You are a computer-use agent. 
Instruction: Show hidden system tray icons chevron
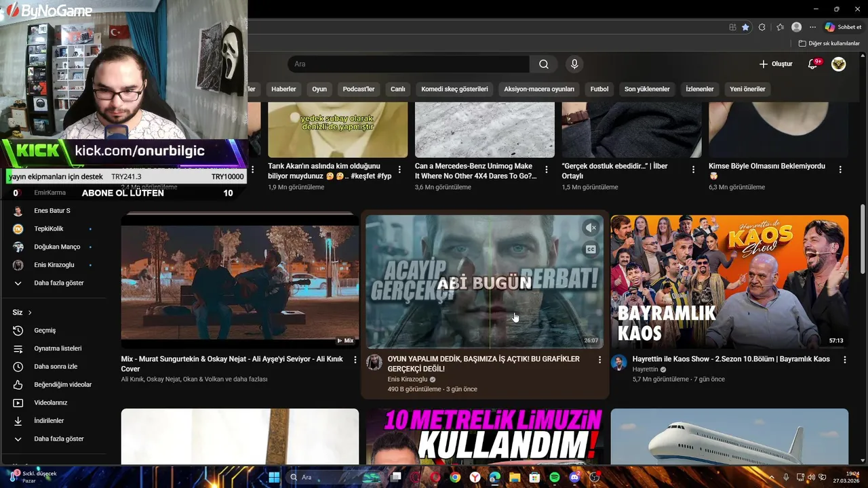[773, 477]
